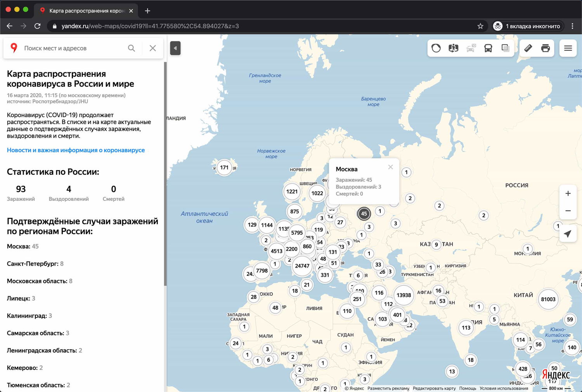Open Chrome three-dot menu
582x392 pixels.
[572, 26]
